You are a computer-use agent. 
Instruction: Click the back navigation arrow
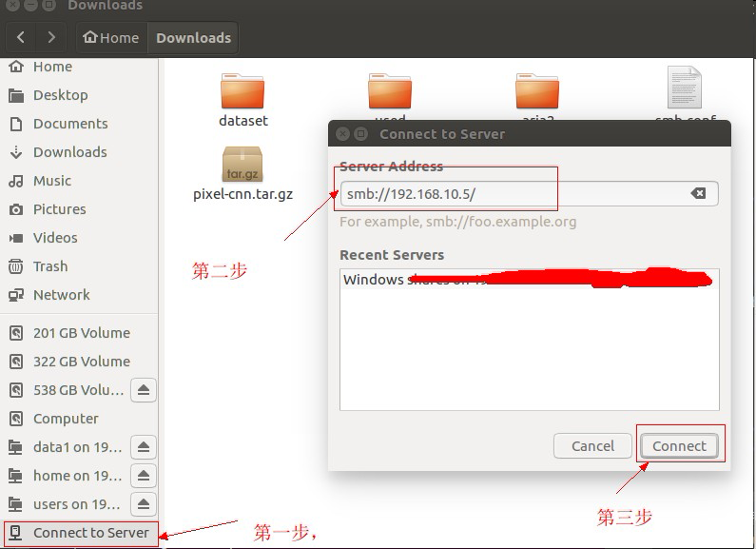coord(21,38)
